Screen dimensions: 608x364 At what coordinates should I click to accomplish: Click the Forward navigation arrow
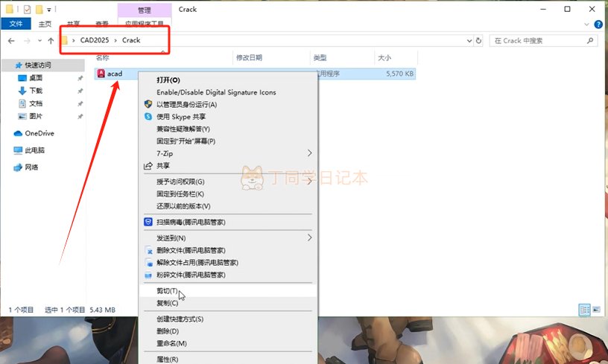(x=27, y=41)
